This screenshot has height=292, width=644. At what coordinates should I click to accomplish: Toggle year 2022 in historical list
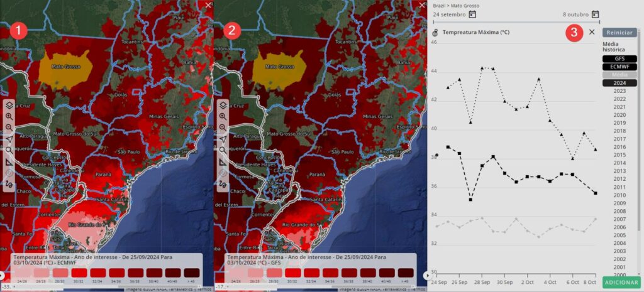coord(619,99)
